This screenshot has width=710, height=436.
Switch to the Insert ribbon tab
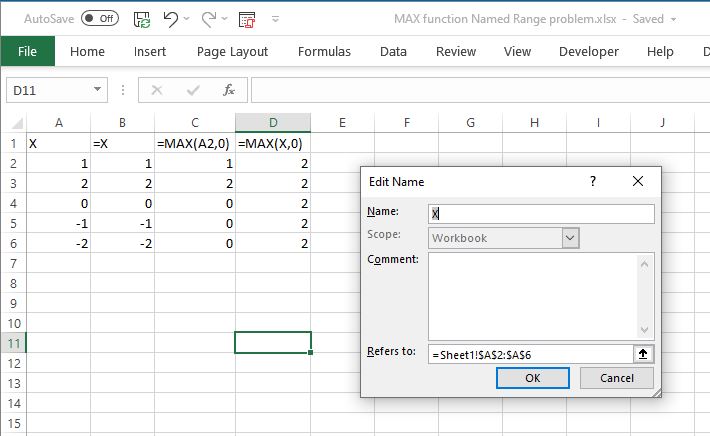tap(150, 52)
